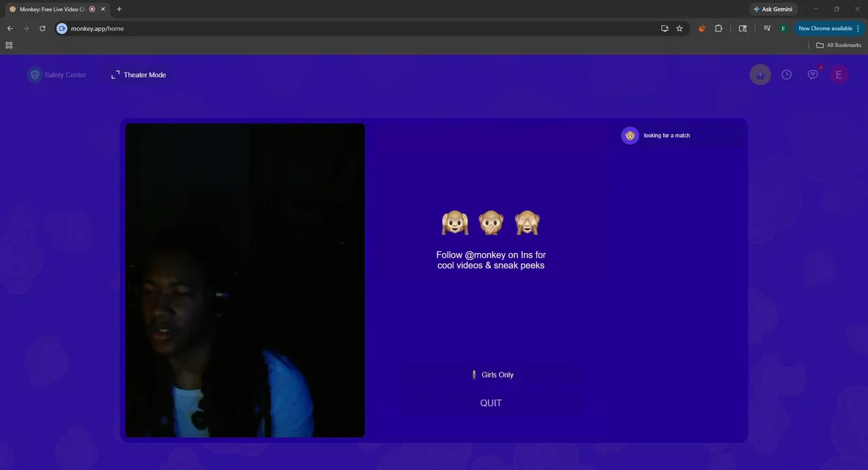Open the orange extension icon
Image resolution: width=868 pixels, height=470 pixels.
pyautogui.click(x=702, y=29)
